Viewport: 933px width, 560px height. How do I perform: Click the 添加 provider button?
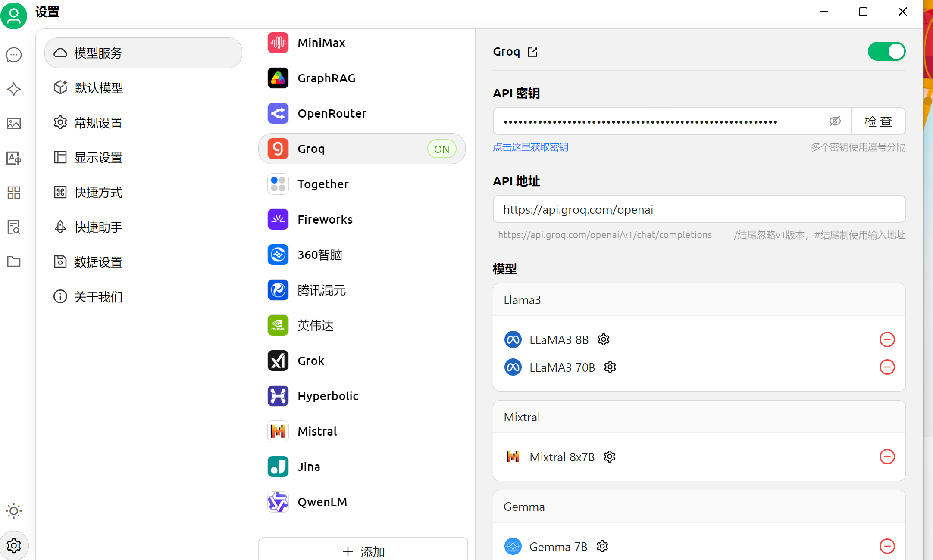(363, 551)
